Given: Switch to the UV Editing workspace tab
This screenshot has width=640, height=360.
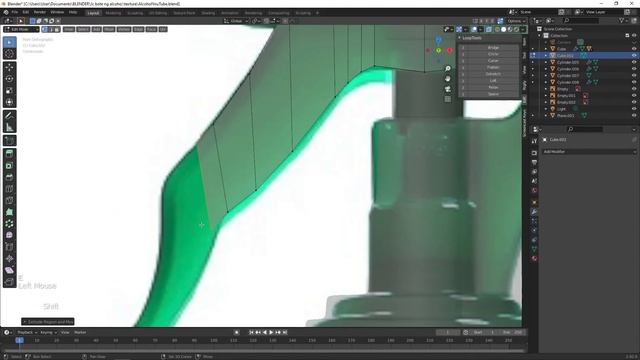Looking at the screenshot, I should [x=158, y=13].
